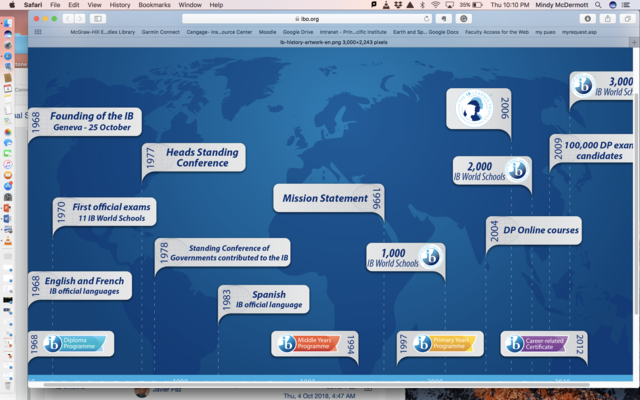This screenshot has width=640, height=400.
Task: Click the horizontal scrollbar at the bottom
Action: tap(316, 384)
